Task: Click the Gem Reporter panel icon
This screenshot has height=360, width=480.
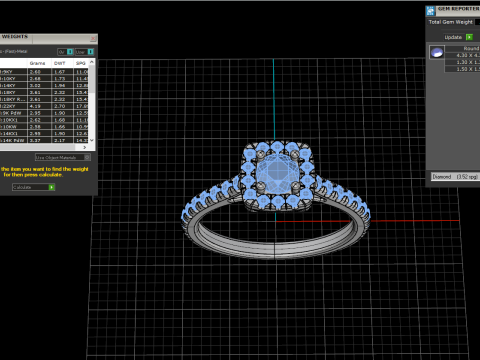Action: point(430,11)
